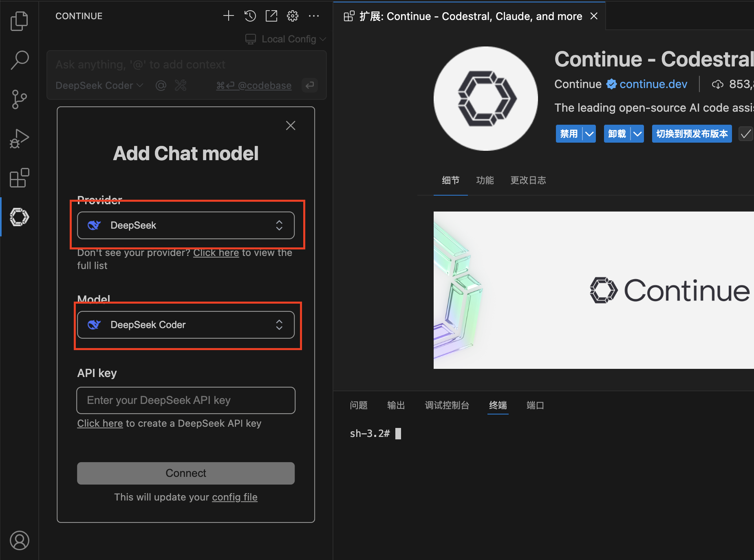Select the 终端 panel tab

[x=498, y=405]
